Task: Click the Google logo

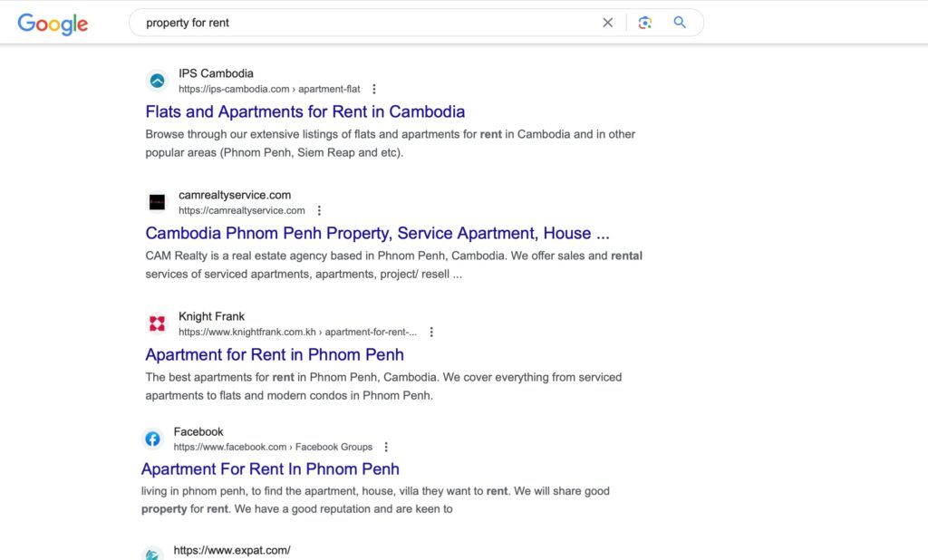Action: [53, 24]
